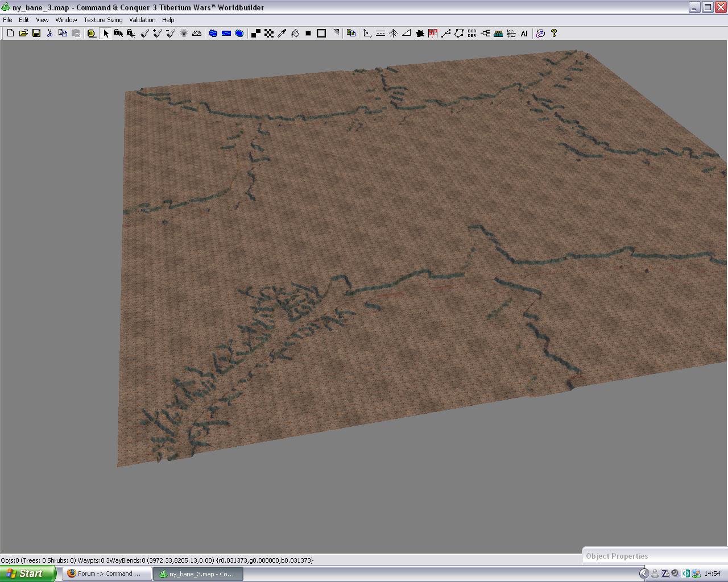Screen dimensions: 728x582
Task: Open the Edit menu
Action: (x=24, y=20)
